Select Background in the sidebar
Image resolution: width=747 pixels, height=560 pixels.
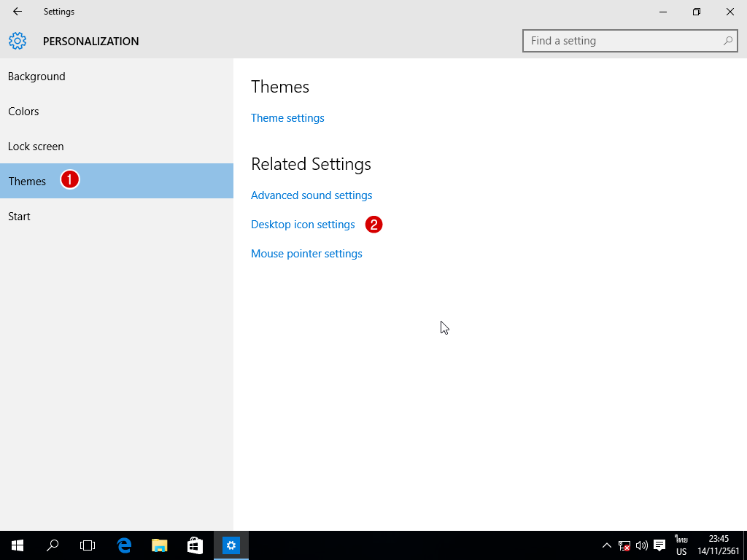click(x=36, y=77)
